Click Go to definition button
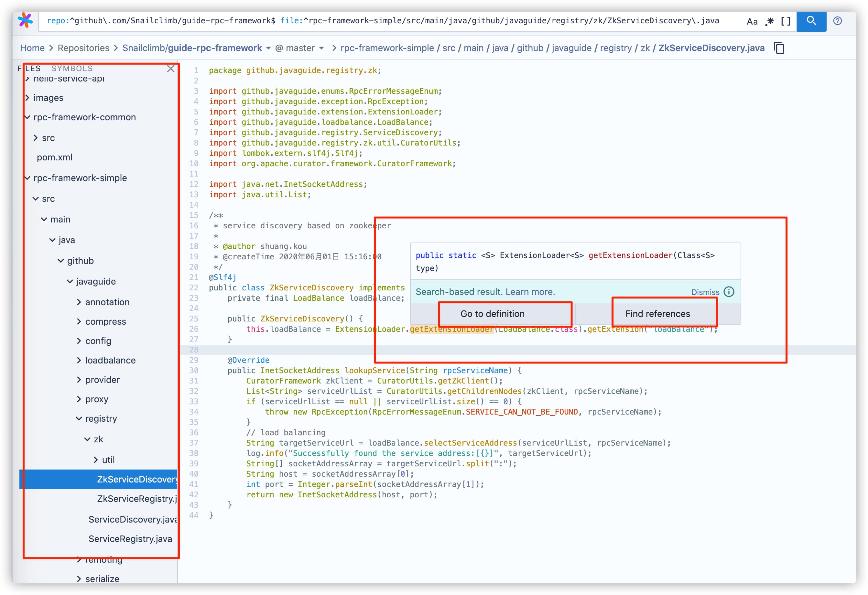The width and height of the screenshot is (868, 595). [492, 314]
